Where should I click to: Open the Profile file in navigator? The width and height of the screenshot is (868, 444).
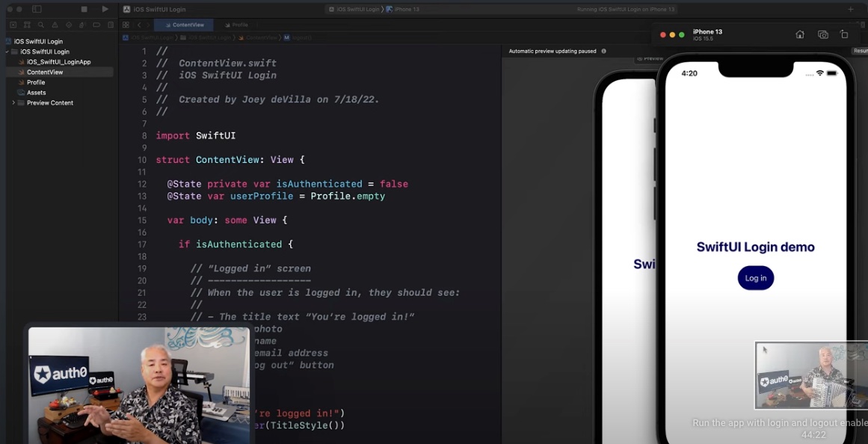pyautogui.click(x=32, y=82)
